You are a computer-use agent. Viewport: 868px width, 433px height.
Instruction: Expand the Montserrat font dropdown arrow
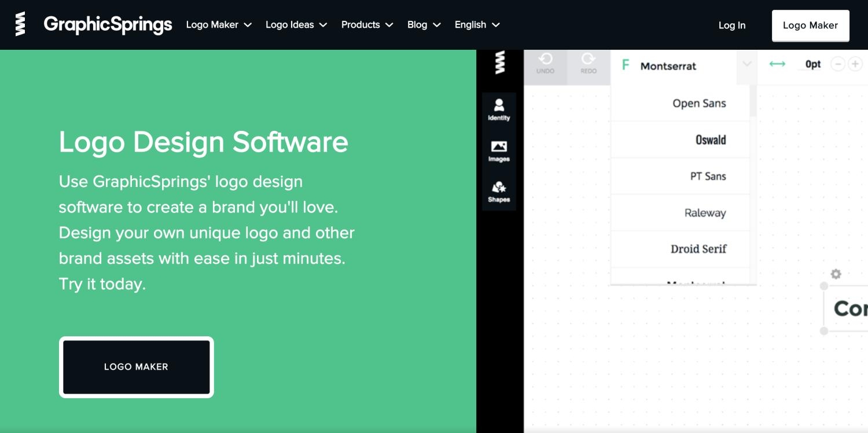pyautogui.click(x=747, y=64)
